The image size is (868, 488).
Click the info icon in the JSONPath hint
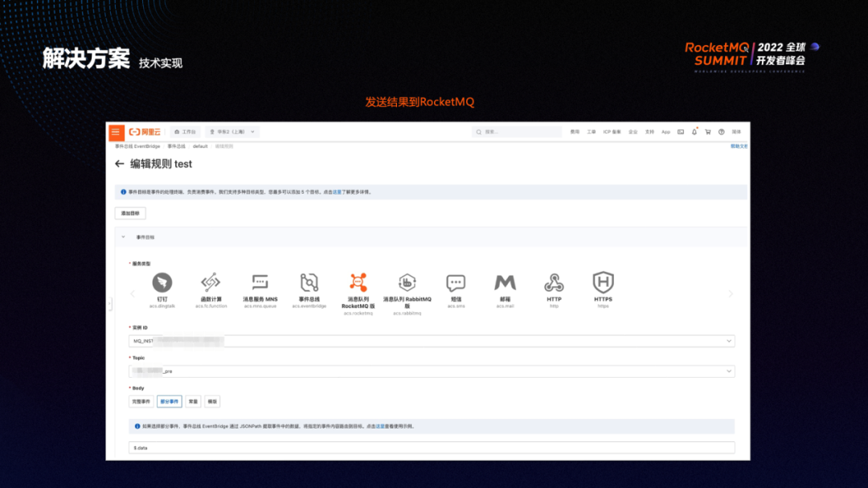[137, 427]
